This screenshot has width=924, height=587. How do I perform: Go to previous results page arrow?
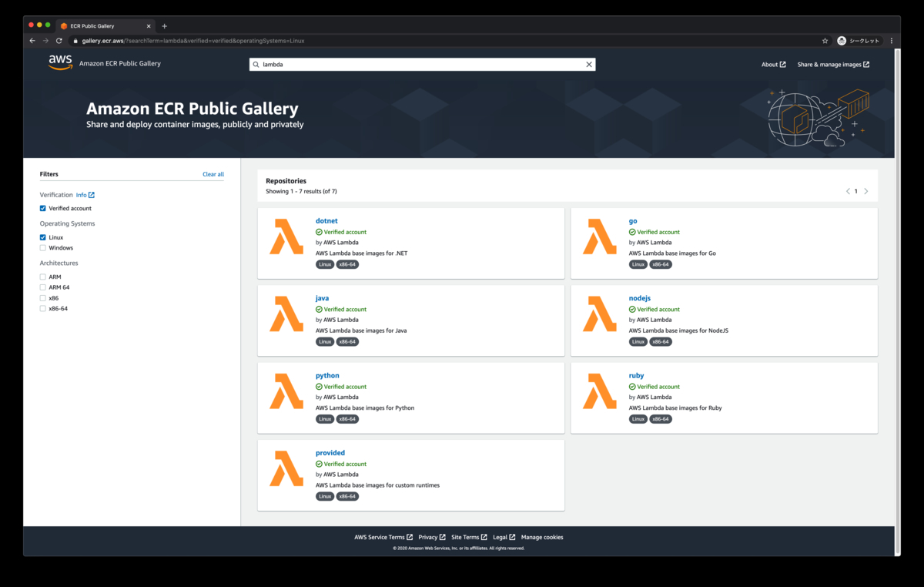pyautogui.click(x=848, y=191)
